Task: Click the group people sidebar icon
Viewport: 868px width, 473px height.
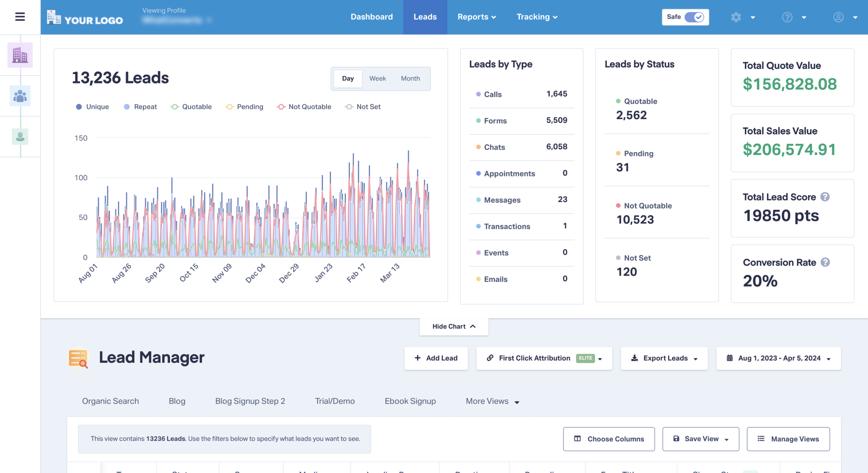Action: (x=20, y=96)
